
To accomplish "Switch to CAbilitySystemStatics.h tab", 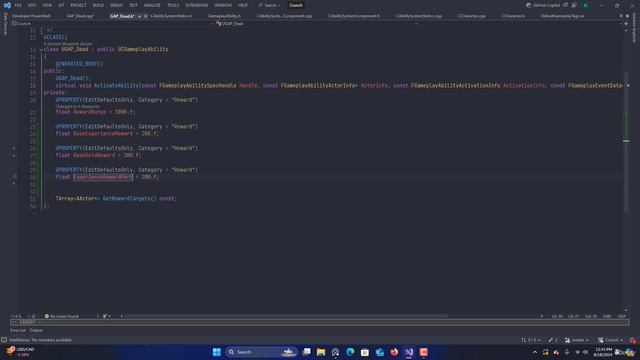I will [x=171, y=16].
